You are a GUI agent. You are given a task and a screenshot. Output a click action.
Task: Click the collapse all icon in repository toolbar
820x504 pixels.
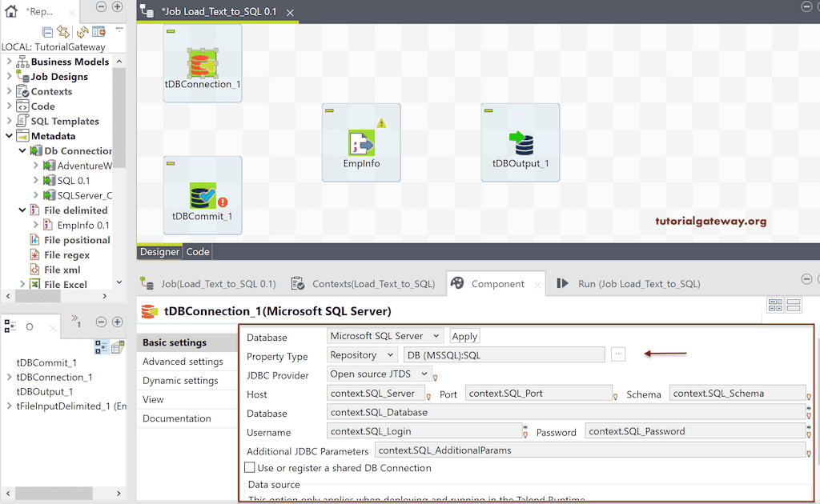[47, 32]
